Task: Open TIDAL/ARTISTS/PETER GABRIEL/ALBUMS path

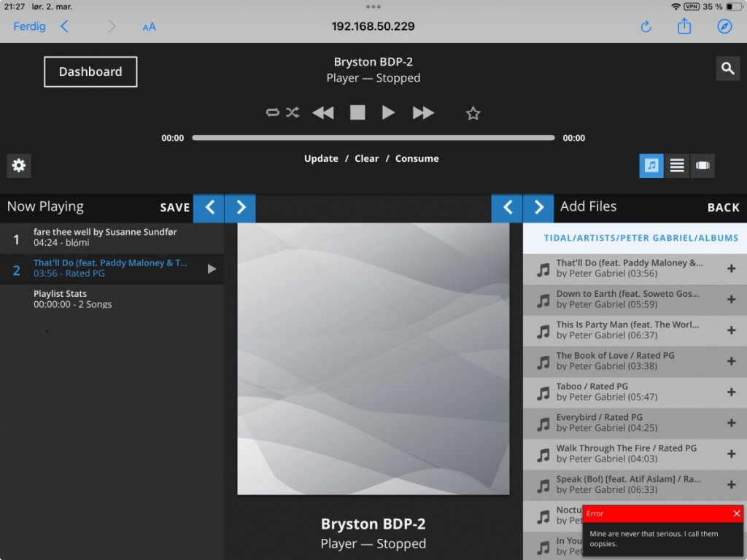Action: click(640, 238)
